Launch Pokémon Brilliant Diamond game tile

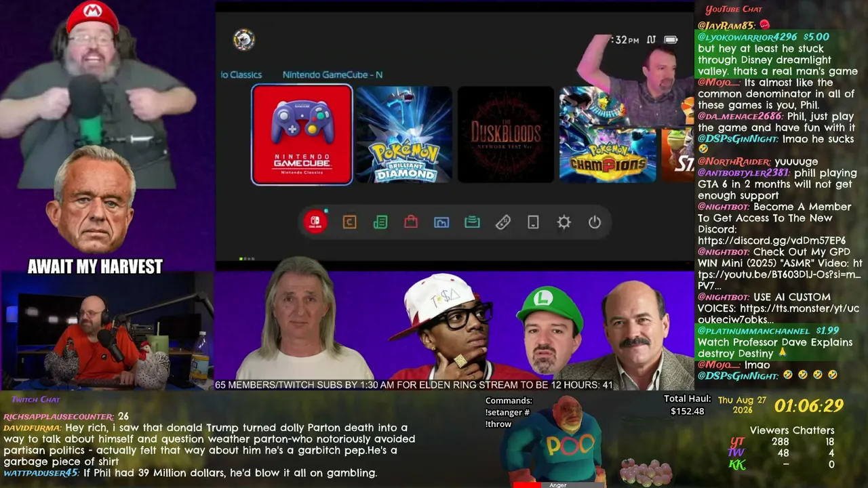coord(403,135)
